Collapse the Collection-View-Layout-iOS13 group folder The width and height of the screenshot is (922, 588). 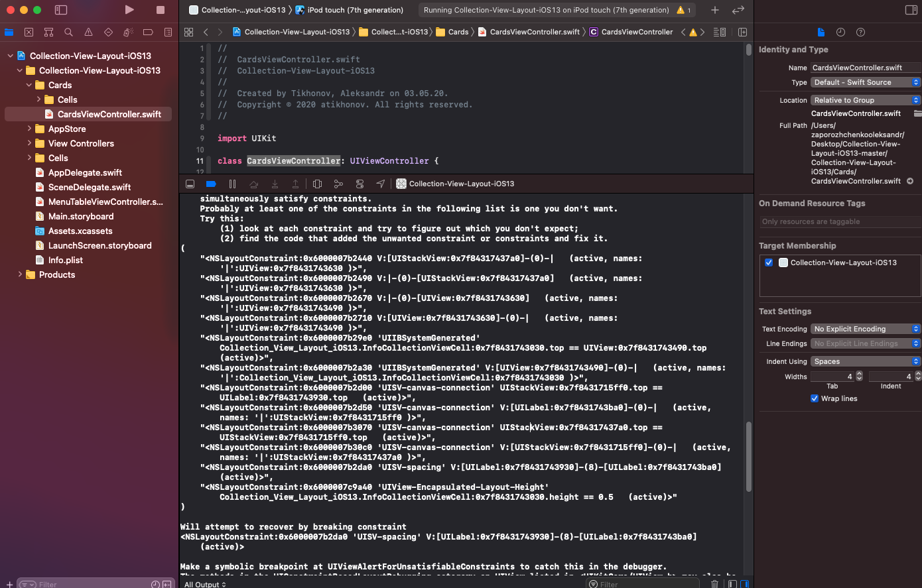pyautogui.click(x=19, y=70)
